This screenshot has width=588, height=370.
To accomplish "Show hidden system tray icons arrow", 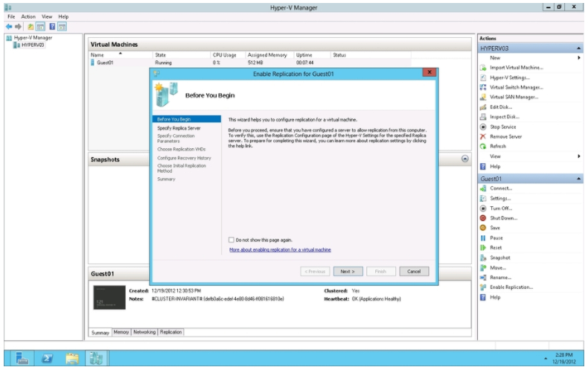I will pos(546,358).
